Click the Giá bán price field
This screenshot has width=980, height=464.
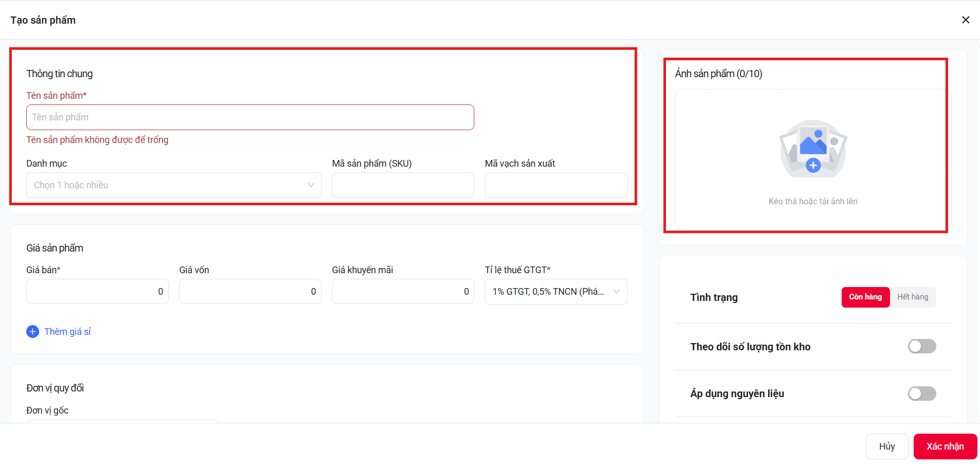97,292
